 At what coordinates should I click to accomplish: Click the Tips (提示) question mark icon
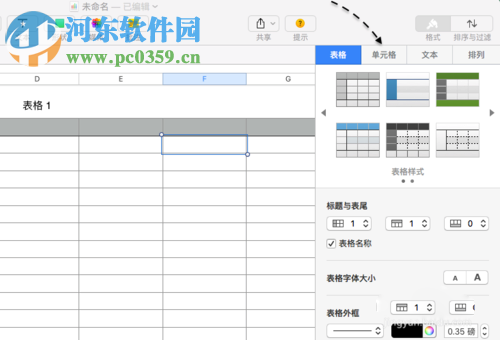pos(300,23)
